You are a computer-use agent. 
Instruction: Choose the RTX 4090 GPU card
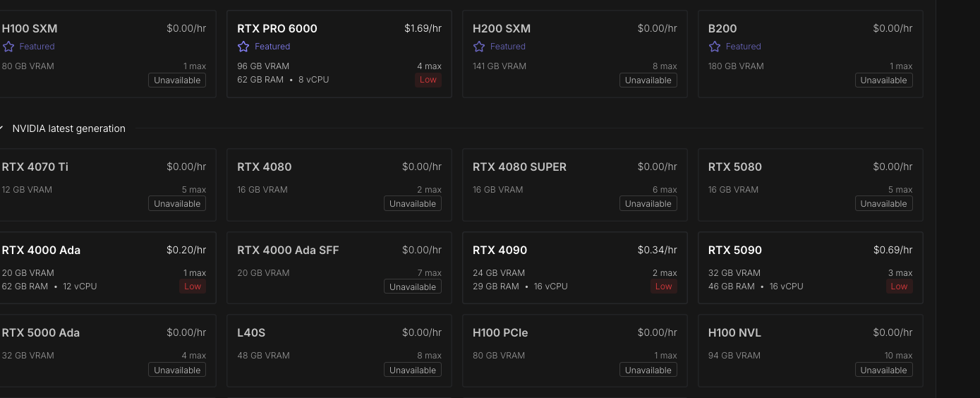click(575, 268)
